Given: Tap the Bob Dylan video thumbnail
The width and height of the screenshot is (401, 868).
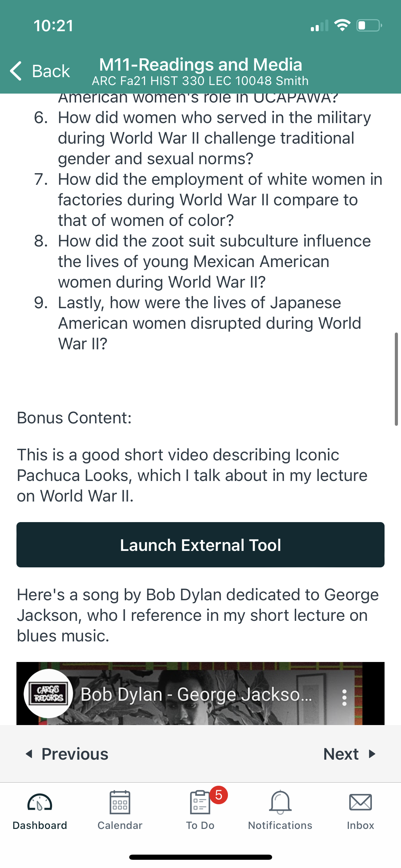Looking at the screenshot, I should 200,694.
